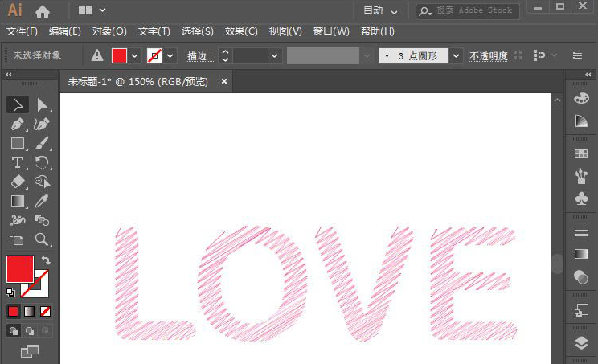The width and height of the screenshot is (598, 364).
Task: Select the Artboard tool
Action: point(18,239)
